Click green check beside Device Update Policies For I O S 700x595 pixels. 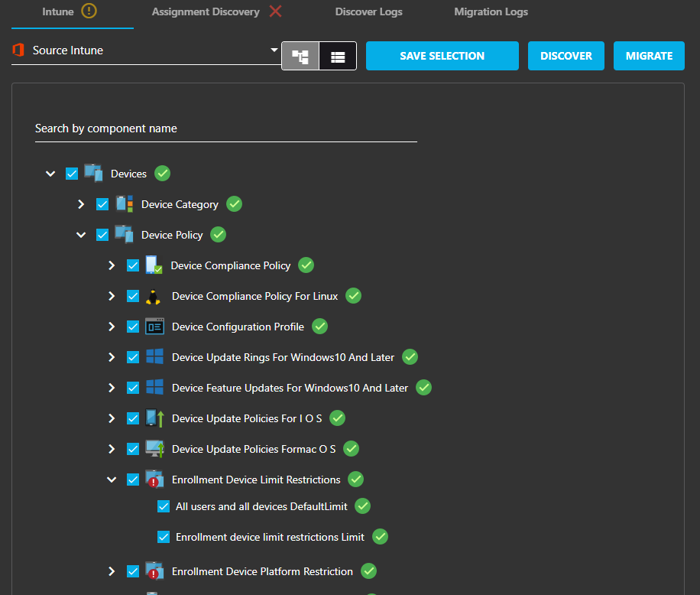point(337,418)
